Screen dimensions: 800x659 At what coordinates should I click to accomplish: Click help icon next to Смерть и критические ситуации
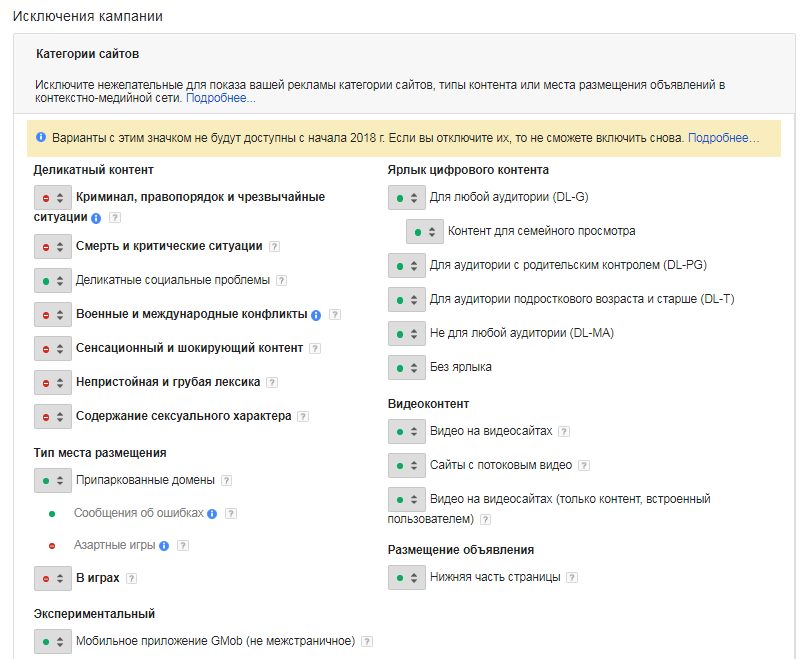tap(274, 247)
